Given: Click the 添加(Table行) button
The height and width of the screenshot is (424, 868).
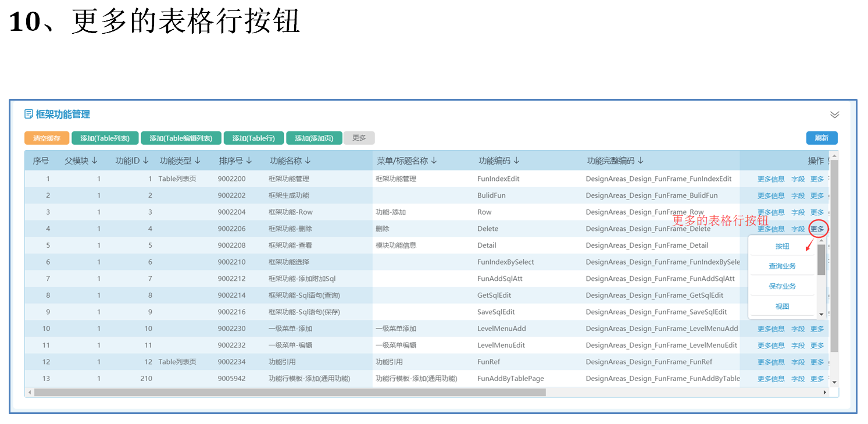Looking at the screenshot, I should [x=253, y=138].
